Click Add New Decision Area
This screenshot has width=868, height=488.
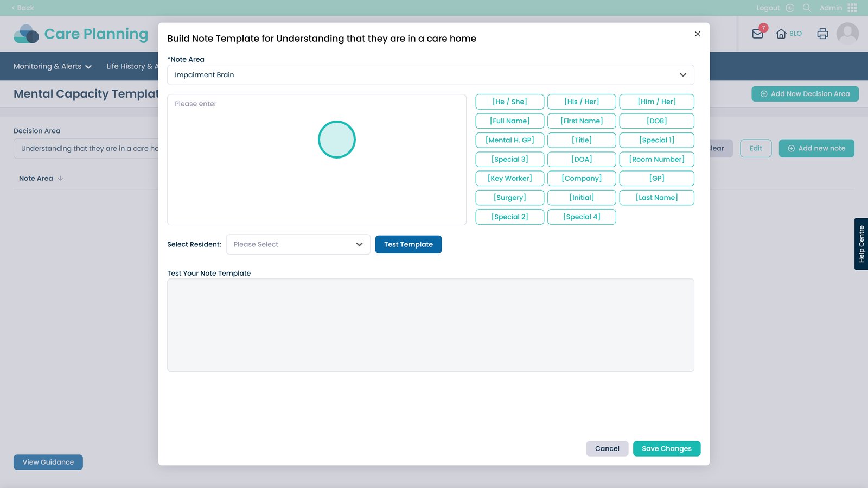click(x=805, y=94)
